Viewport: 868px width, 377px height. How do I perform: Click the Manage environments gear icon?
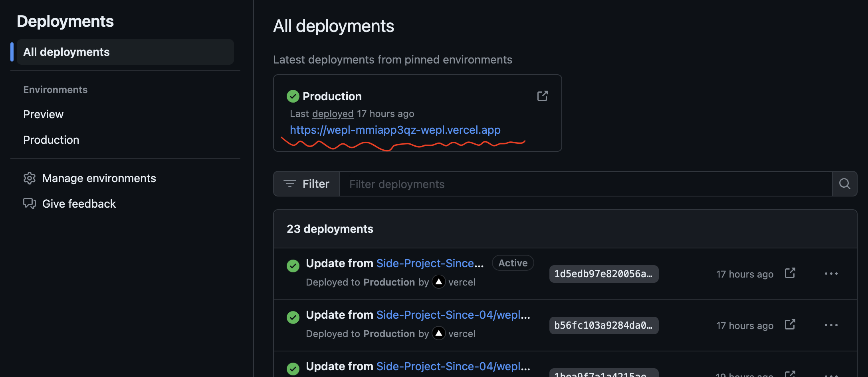[x=30, y=178]
